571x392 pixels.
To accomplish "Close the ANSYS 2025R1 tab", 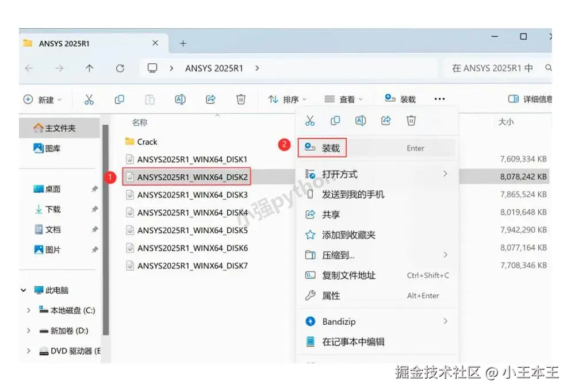I will coord(155,43).
